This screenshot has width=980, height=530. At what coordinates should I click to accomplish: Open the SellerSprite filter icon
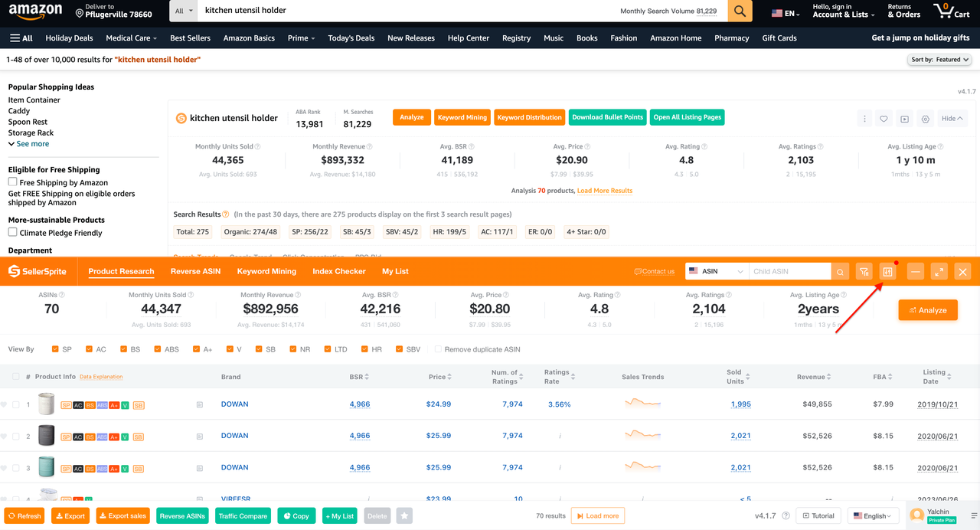click(864, 272)
